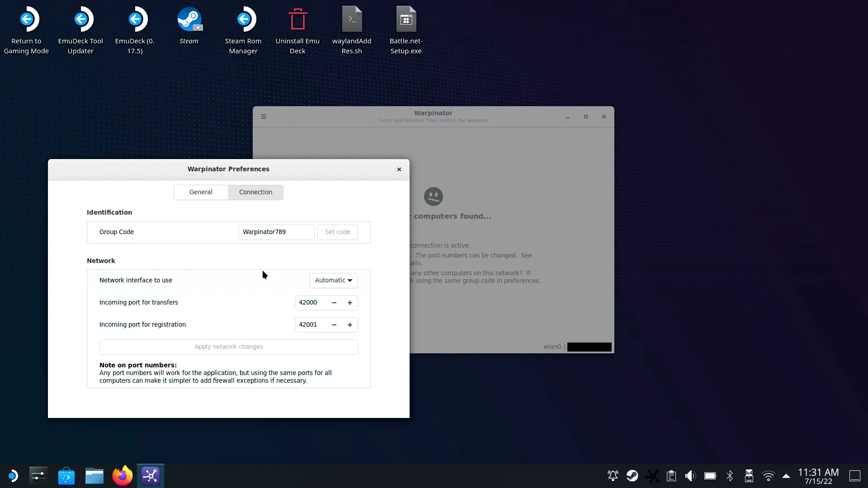The width and height of the screenshot is (868, 488).
Task: Open application launcher menu
Action: click(x=13, y=476)
